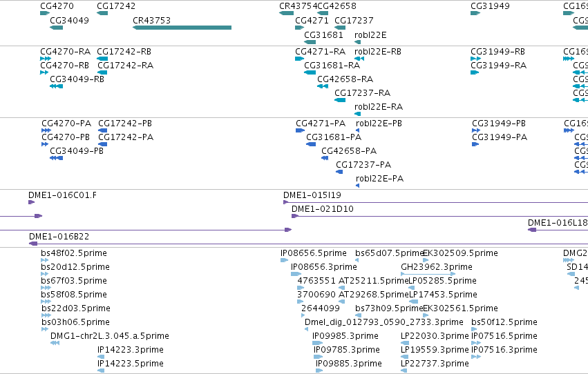Click the CG17242 gene label
Screen dimensions: 588x374
116,6
